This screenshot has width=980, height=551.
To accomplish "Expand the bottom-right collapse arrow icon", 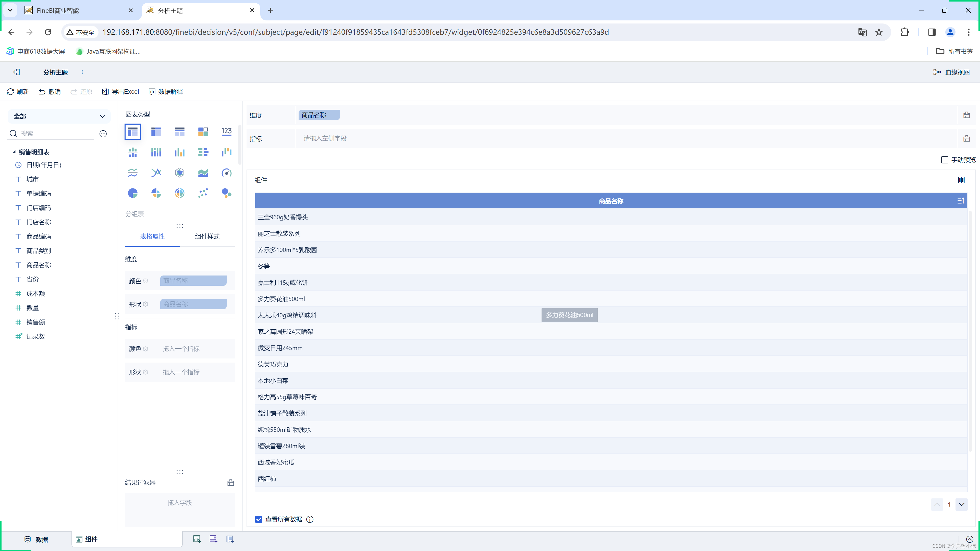I will [x=970, y=539].
